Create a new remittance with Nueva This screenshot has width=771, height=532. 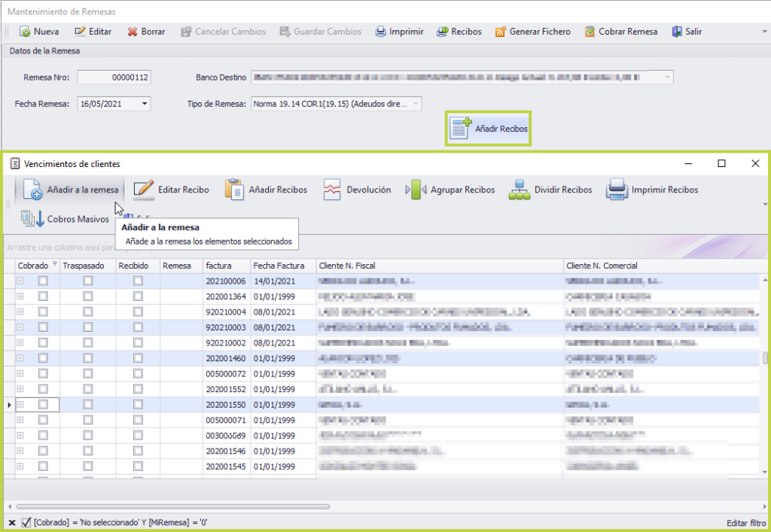[39, 32]
